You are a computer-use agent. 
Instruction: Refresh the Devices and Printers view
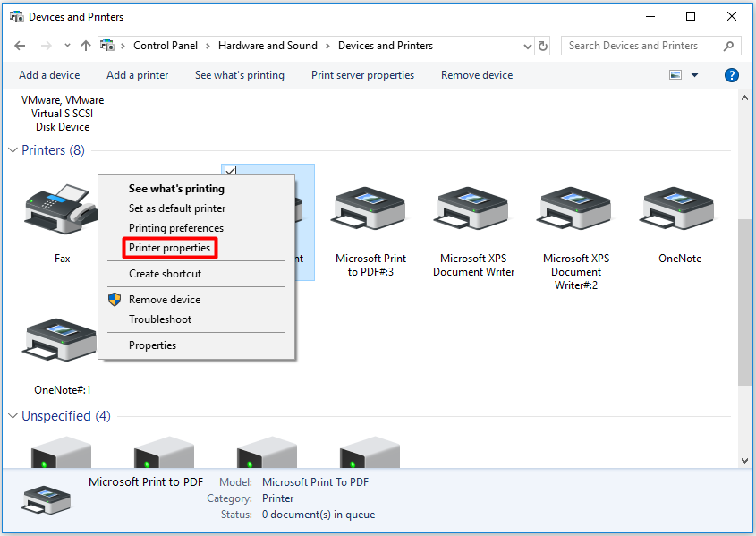pos(543,46)
